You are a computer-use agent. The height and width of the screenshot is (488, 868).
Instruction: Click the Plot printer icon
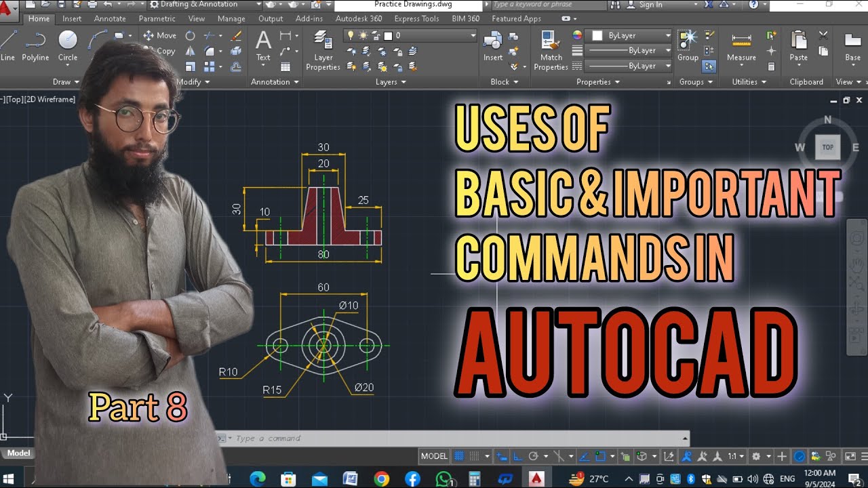click(92, 5)
